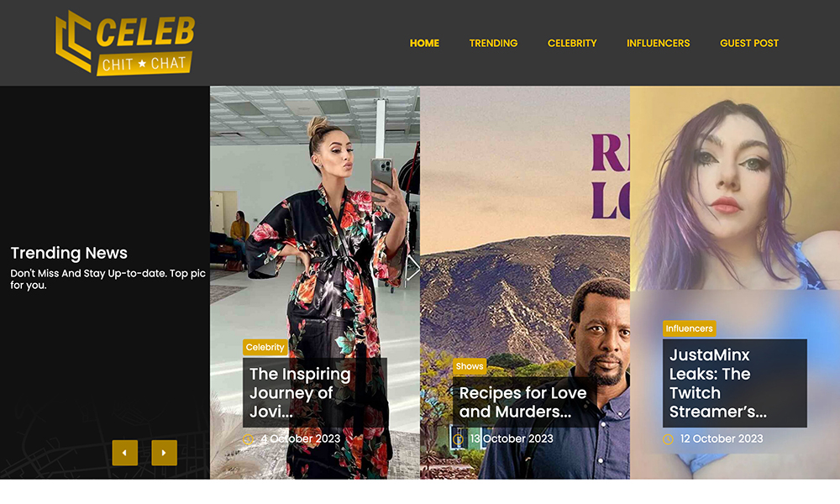Click the Celeb Chit Chat logo

point(125,43)
